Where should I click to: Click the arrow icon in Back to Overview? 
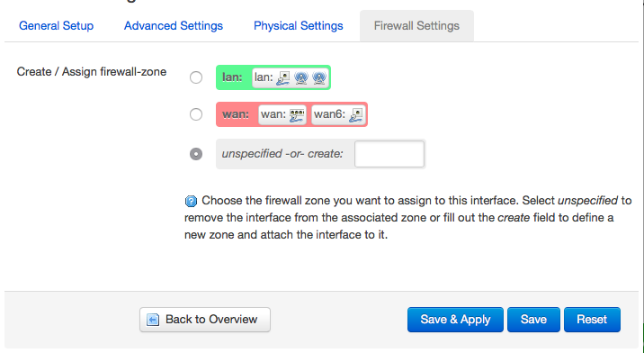(x=153, y=320)
